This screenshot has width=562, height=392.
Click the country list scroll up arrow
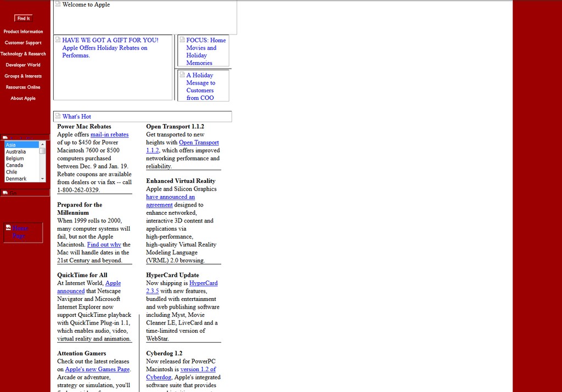(x=42, y=144)
